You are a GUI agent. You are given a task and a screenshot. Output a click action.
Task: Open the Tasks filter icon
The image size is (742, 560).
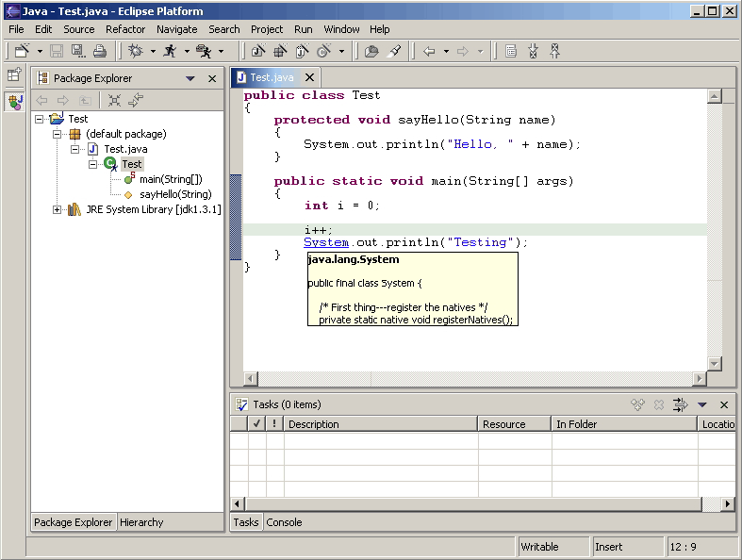[680, 404]
